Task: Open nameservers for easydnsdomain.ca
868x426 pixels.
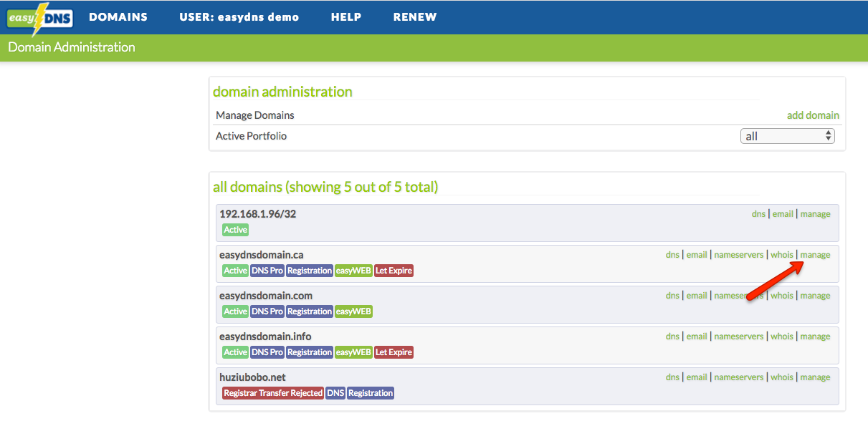Action: pos(739,255)
